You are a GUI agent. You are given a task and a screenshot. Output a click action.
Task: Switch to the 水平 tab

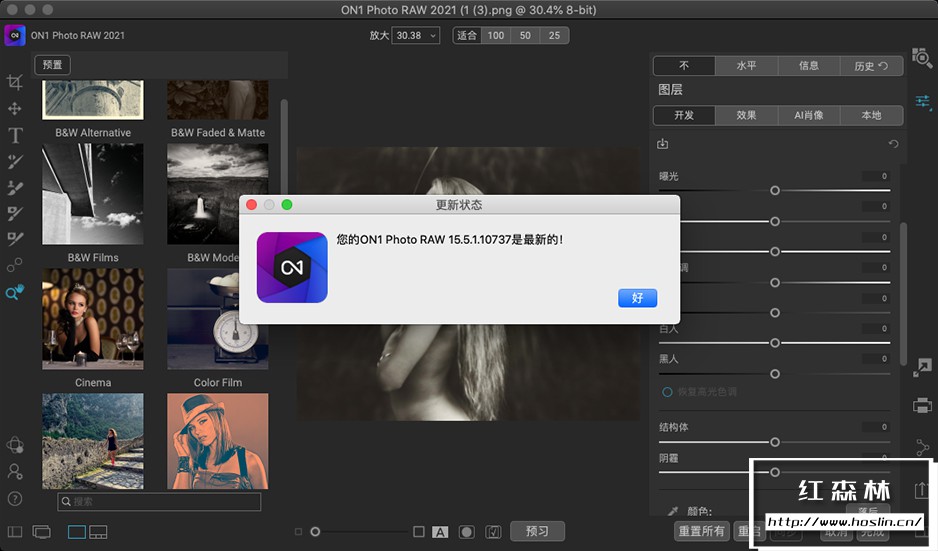(x=747, y=66)
